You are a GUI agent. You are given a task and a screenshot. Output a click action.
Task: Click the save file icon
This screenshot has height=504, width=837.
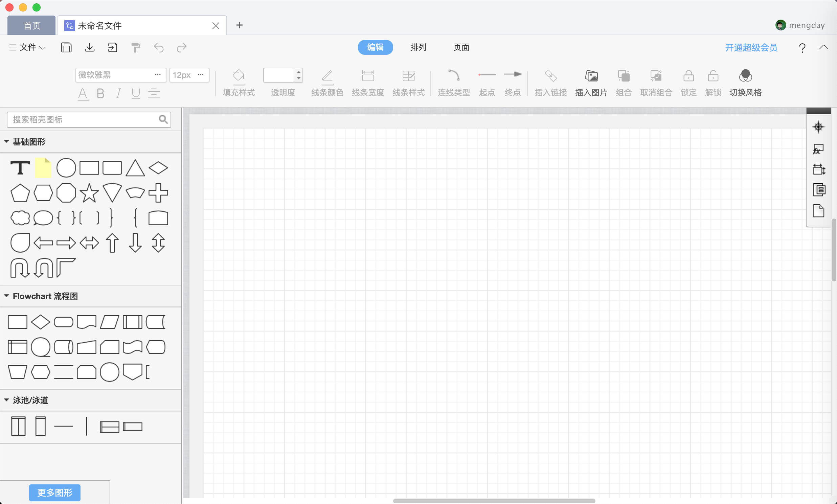66,47
